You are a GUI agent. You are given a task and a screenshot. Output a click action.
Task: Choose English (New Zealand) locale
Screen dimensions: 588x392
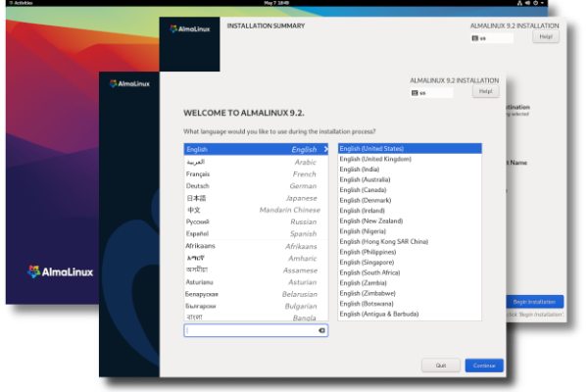point(410,220)
